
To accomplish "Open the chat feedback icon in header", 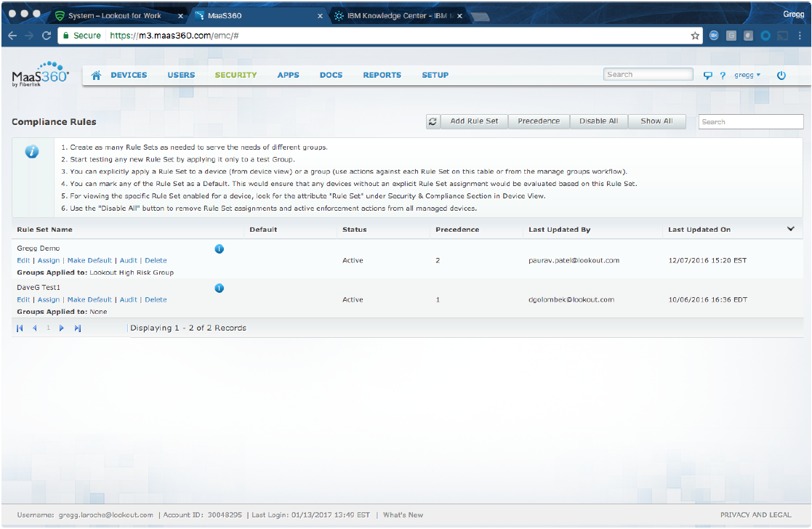I will 708,76.
